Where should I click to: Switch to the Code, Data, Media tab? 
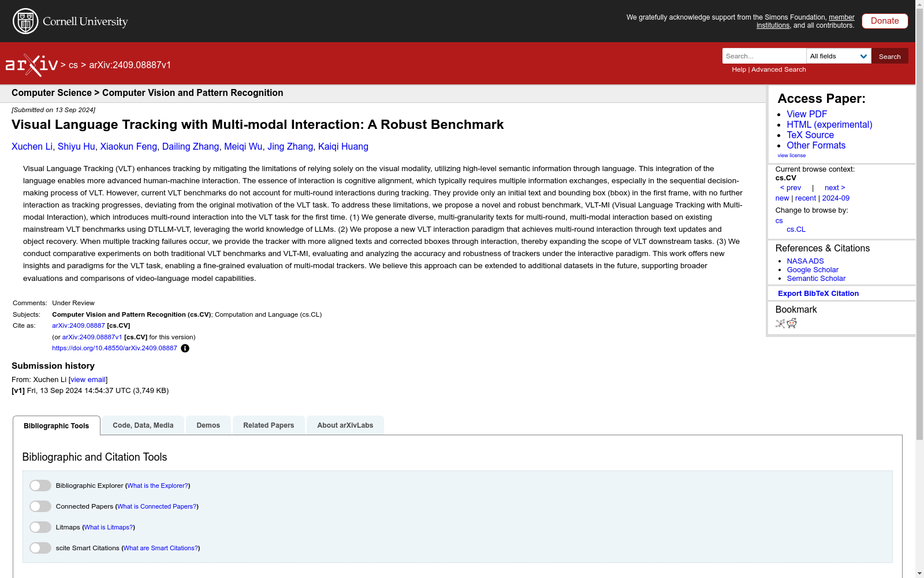point(143,425)
